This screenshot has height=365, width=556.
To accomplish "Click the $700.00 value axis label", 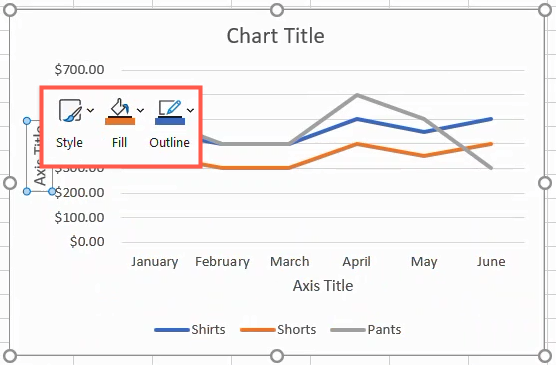I will pyautogui.click(x=79, y=70).
